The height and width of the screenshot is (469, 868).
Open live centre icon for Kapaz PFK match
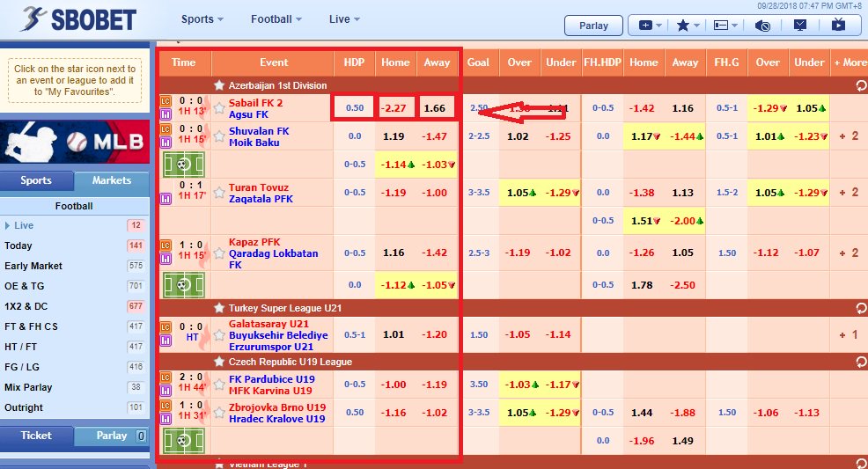click(x=166, y=246)
